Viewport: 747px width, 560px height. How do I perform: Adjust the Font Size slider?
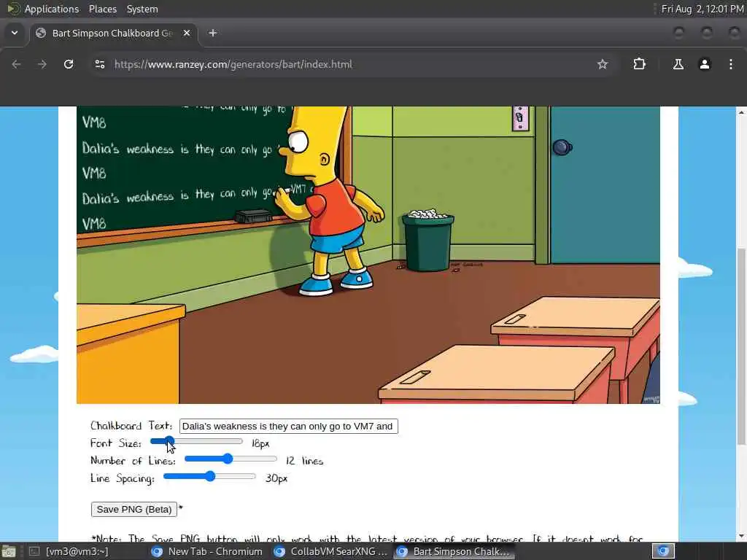coord(196,441)
